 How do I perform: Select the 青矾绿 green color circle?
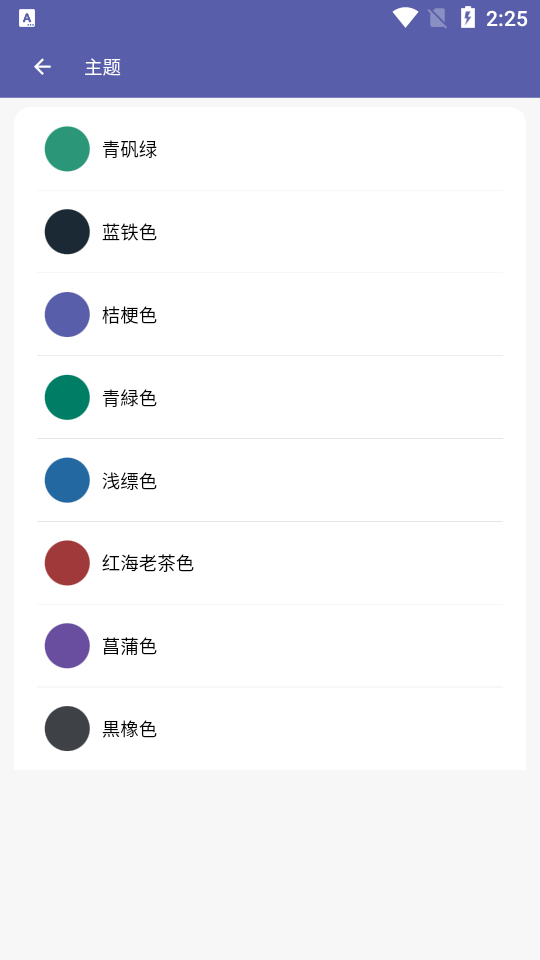click(x=67, y=149)
